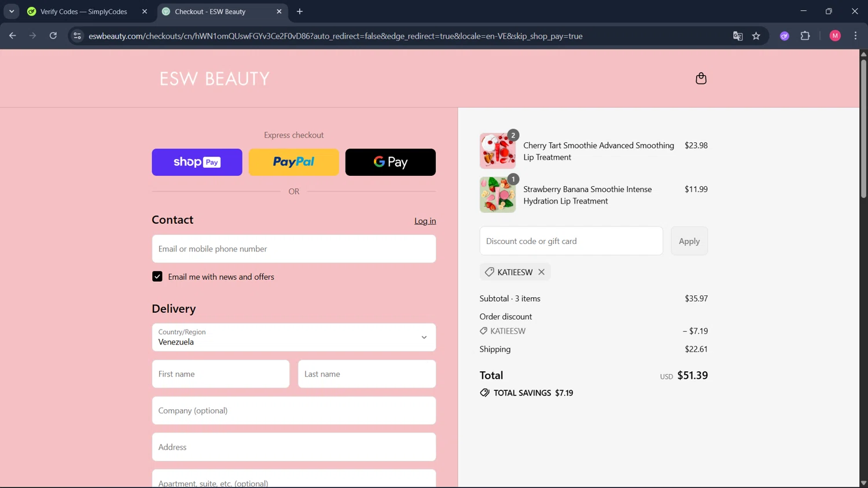Pay with G Pay button

pos(391,162)
